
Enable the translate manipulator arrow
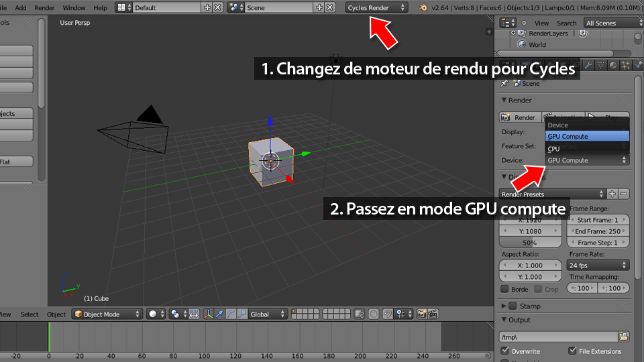(219, 314)
